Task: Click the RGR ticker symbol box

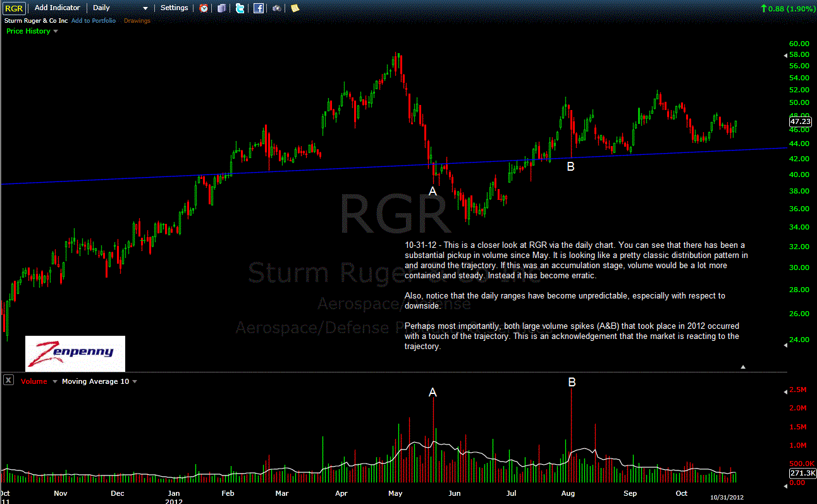Action: click(x=15, y=8)
